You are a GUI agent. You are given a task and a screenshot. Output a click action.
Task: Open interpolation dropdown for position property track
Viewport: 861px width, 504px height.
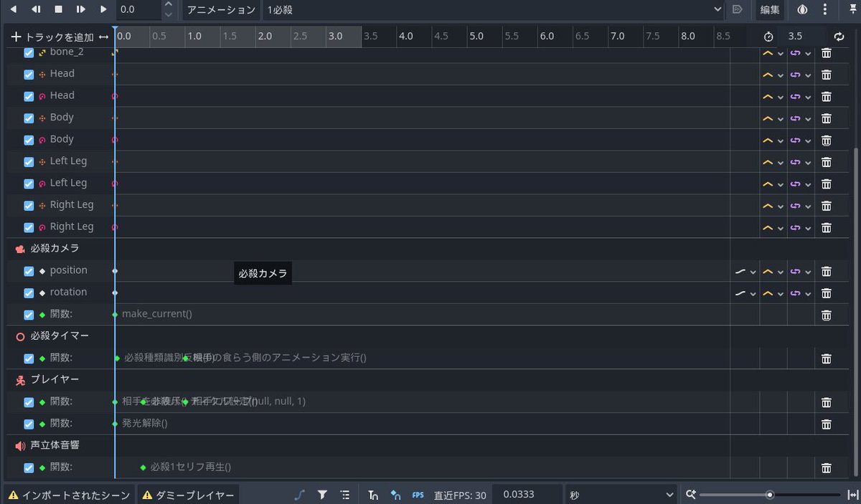point(773,271)
